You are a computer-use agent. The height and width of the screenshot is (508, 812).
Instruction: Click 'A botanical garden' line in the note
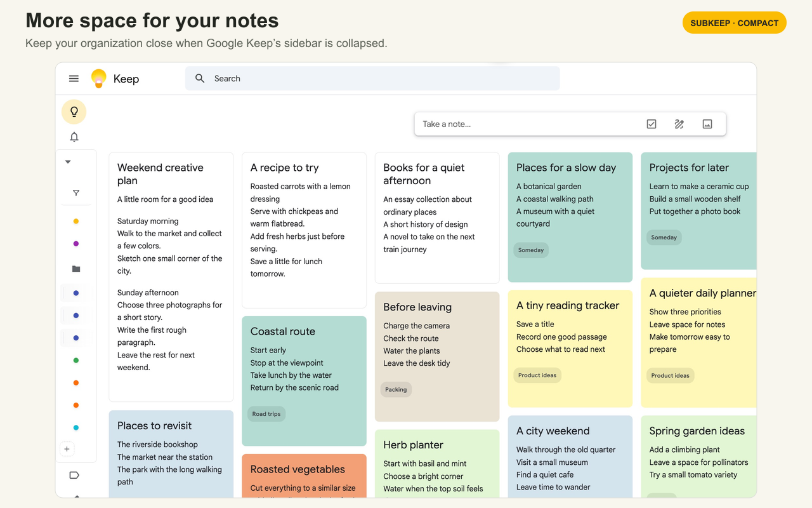point(549,187)
